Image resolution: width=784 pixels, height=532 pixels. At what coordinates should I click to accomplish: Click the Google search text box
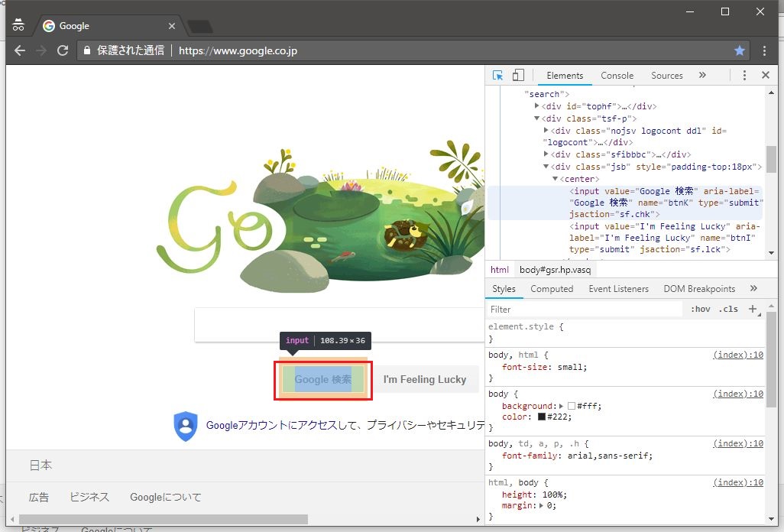339,325
